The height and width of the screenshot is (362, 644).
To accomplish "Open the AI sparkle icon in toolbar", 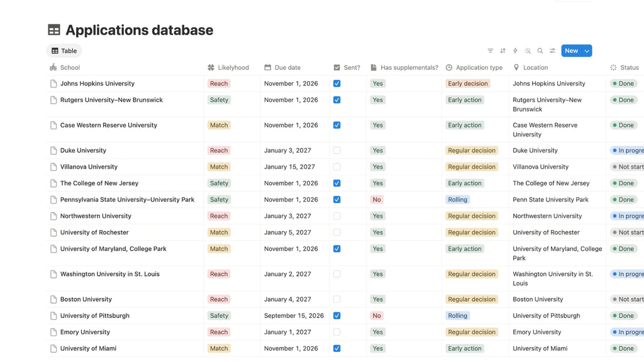I will coord(528,51).
